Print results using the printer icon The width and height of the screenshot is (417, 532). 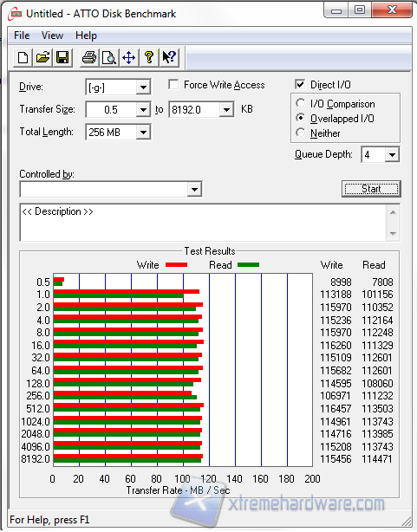click(89, 57)
